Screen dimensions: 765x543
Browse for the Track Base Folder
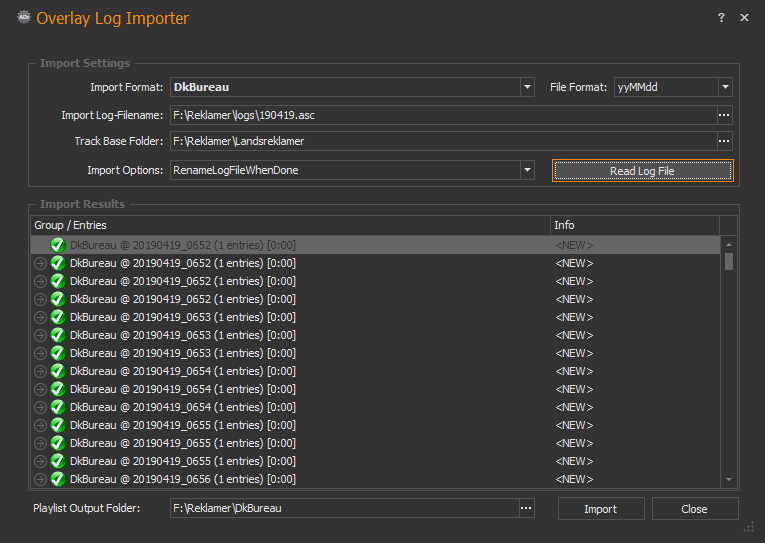pos(724,141)
